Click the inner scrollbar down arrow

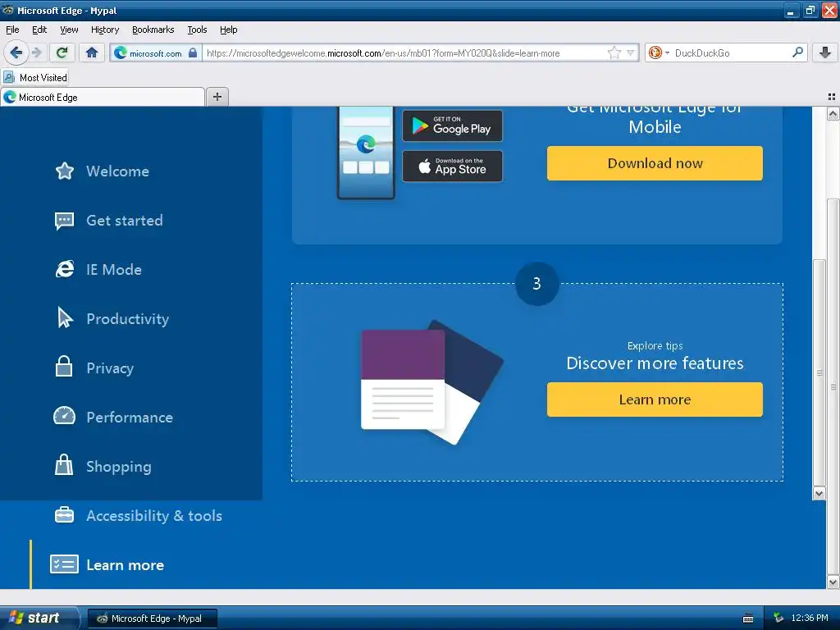click(819, 493)
